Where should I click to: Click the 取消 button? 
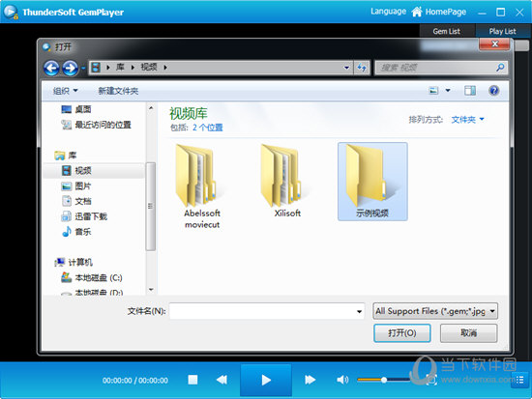pos(468,333)
